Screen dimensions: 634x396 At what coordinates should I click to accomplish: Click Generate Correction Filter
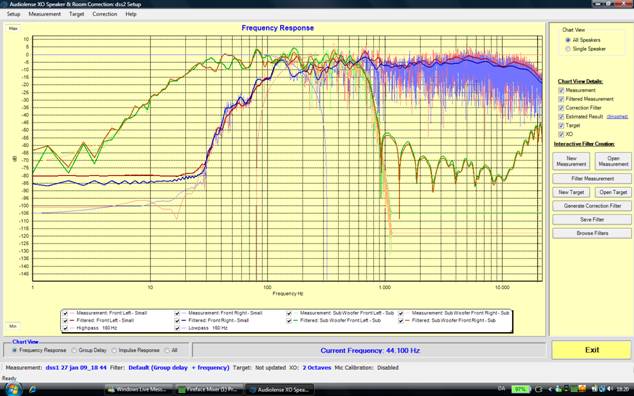coord(592,206)
